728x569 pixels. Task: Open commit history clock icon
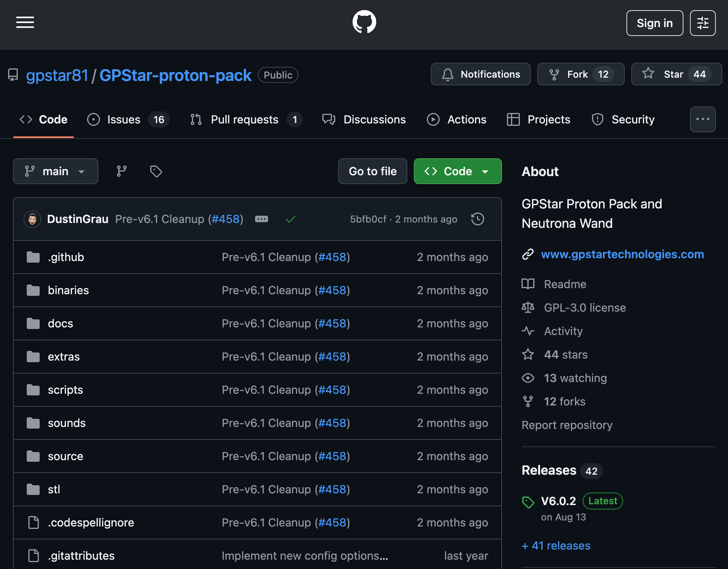pos(478,219)
